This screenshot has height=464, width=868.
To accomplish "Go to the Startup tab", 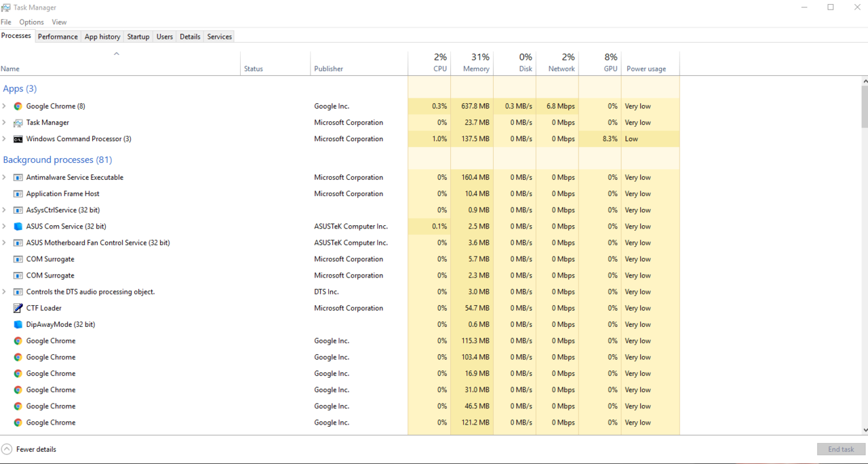I will (138, 37).
